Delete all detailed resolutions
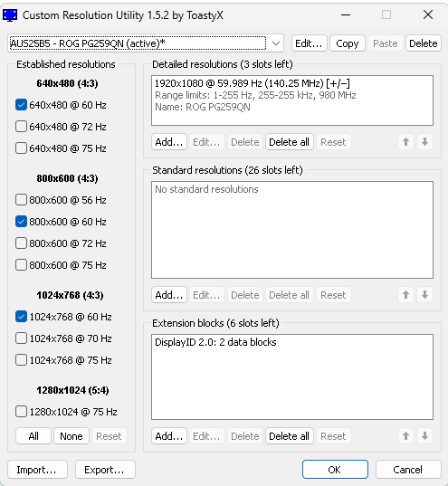448x486 pixels. 290,142
